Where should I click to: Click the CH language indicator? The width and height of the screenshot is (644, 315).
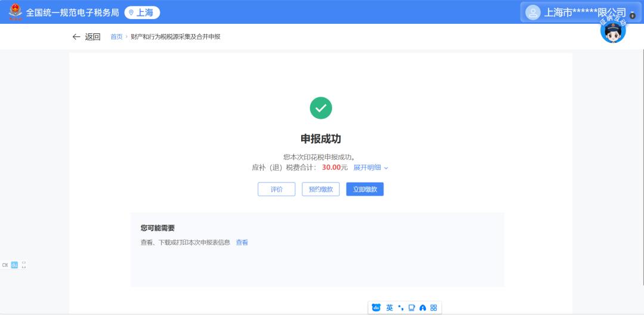click(5, 265)
